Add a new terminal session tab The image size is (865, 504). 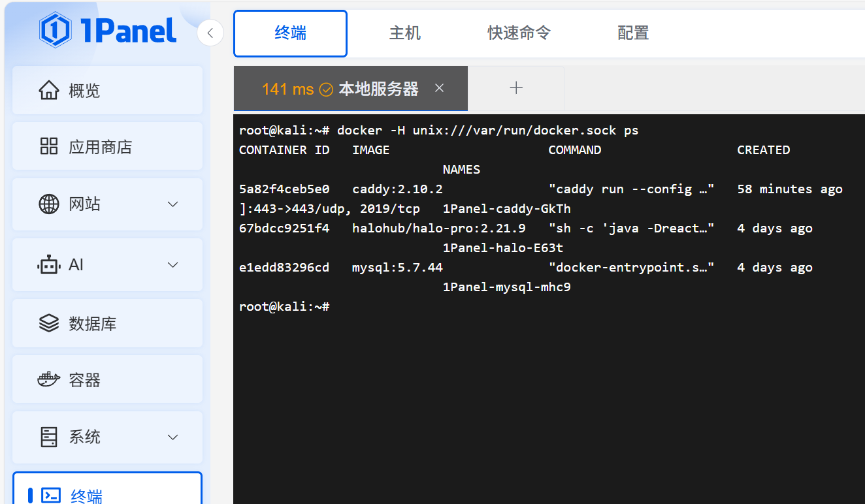tap(516, 88)
